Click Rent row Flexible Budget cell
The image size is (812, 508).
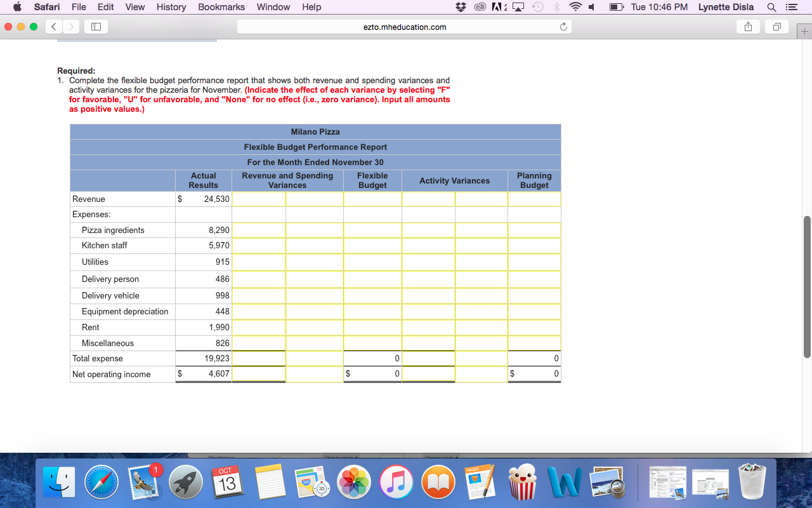tap(372, 327)
